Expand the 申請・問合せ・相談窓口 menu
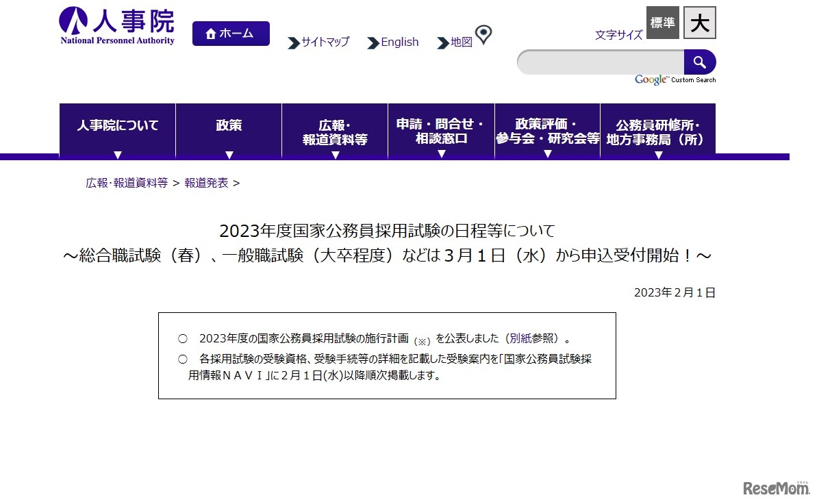The image size is (819, 504). coord(440,130)
